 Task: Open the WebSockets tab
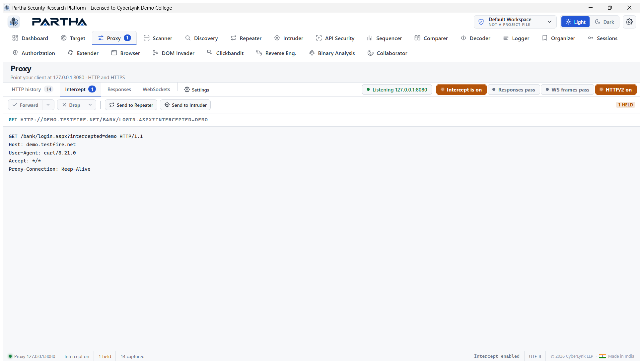coord(156,90)
